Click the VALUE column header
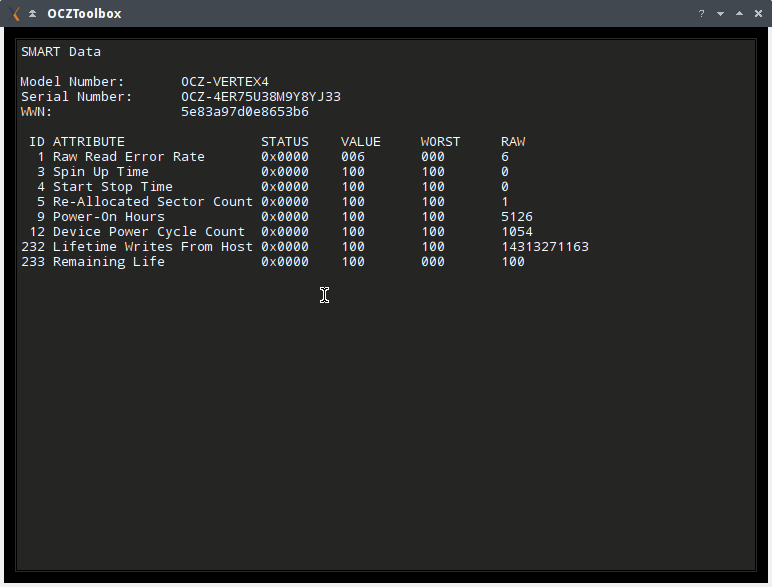Image resolution: width=772 pixels, height=587 pixels. [360, 142]
